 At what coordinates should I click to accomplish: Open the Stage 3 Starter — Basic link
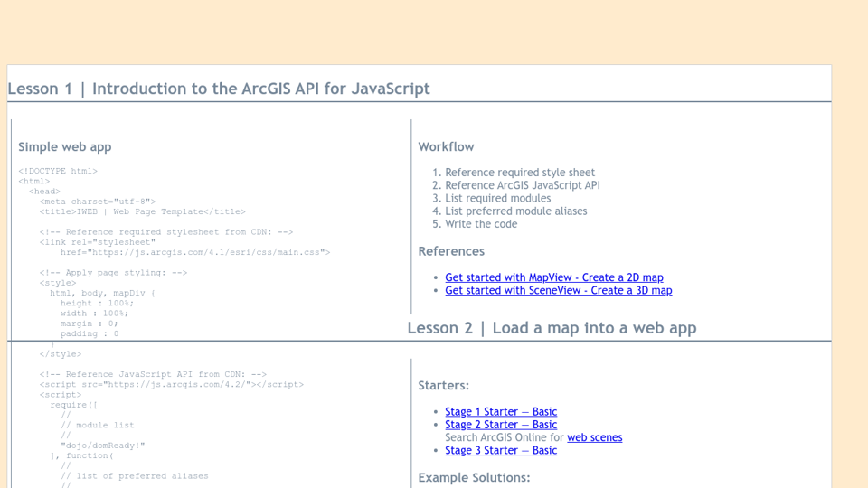click(x=501, y=450)
